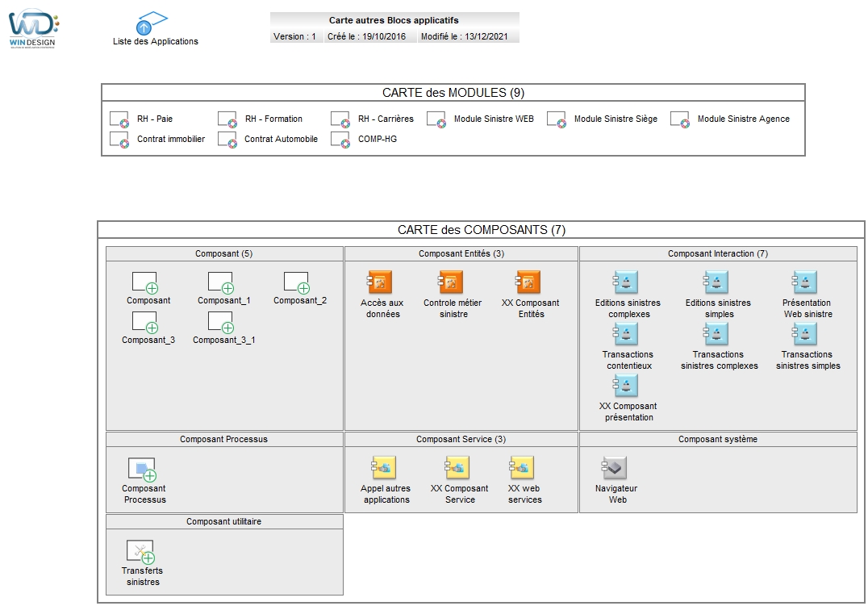Select the Transactions sinistres simples icon

(804, 334)
